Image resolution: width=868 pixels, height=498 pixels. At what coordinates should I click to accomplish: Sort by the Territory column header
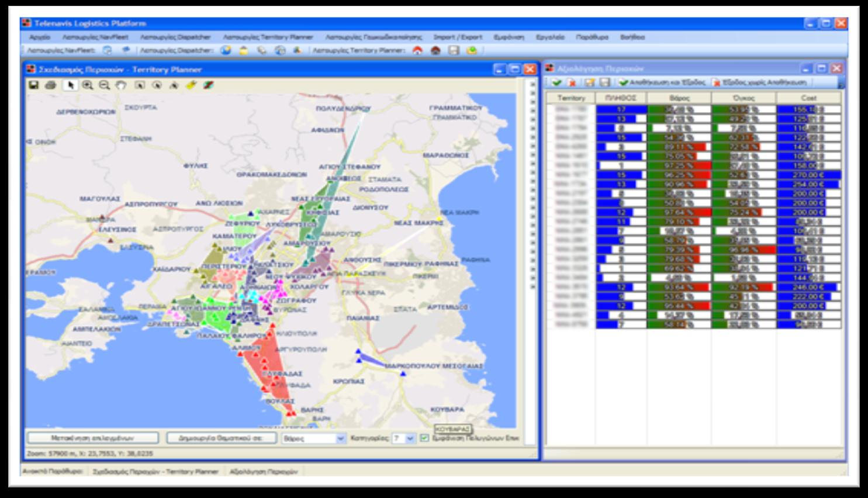click(570, 98)
